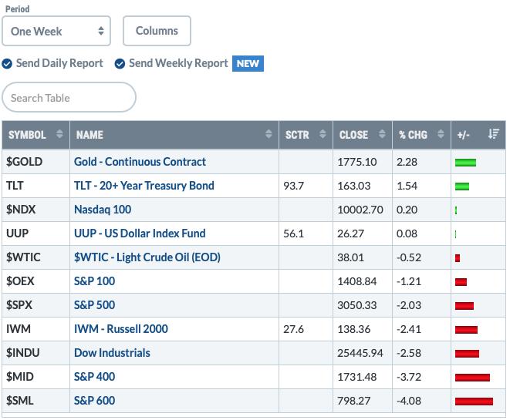Click the red change bar for $WTIC
Viewport: 510px width, 420px height.
point(458,258)
